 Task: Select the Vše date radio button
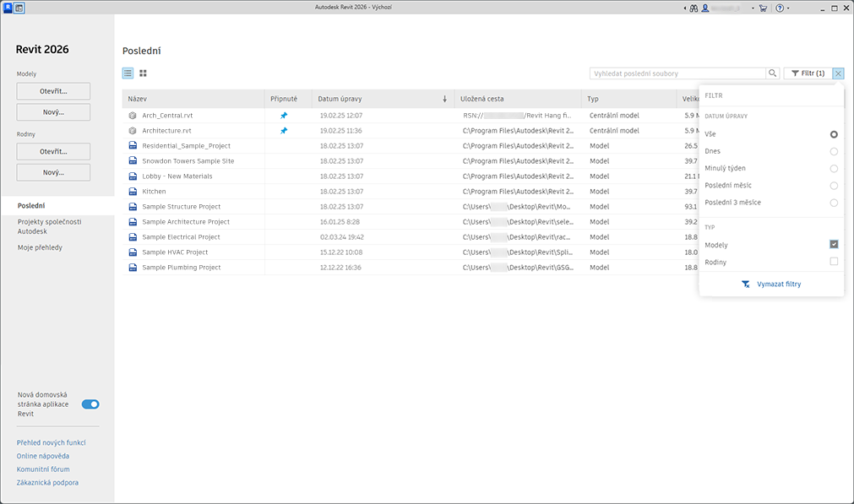(x=834, y=134)
